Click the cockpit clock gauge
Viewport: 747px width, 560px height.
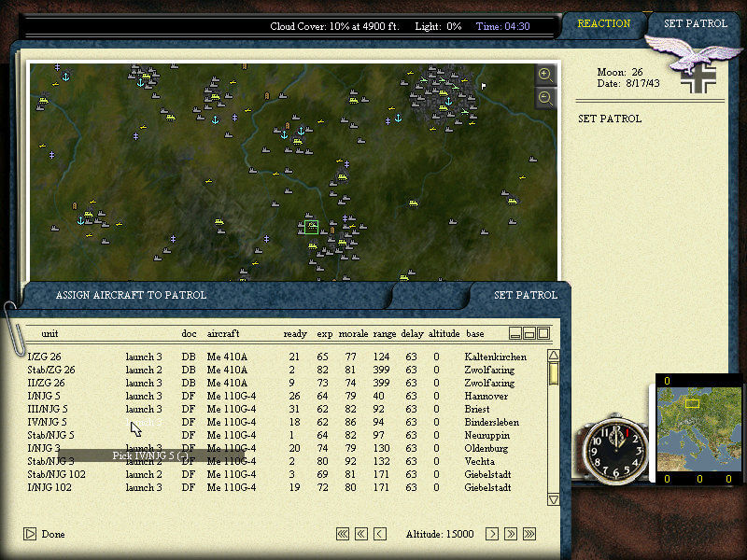(615, 449)
